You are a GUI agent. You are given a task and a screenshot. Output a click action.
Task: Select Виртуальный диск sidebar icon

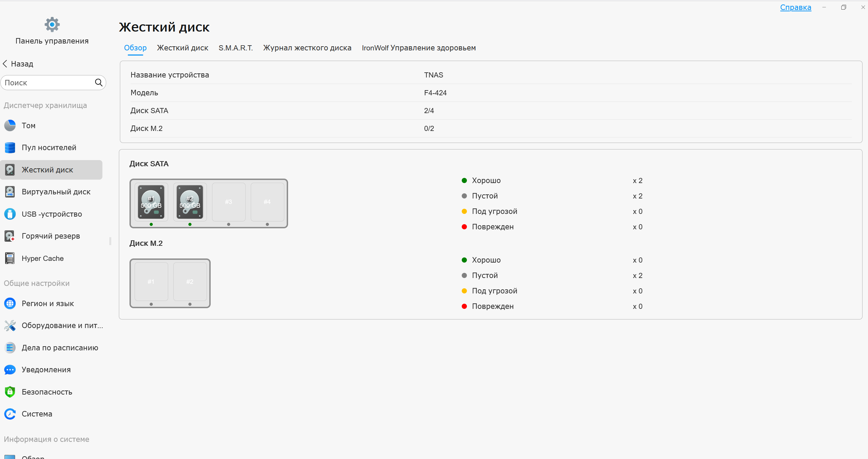[x=10, y=192]
